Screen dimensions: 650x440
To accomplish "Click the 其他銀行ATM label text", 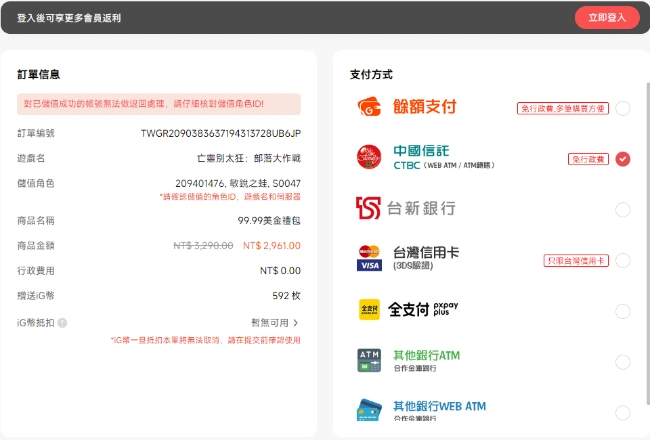I will [x=426, y=355].
